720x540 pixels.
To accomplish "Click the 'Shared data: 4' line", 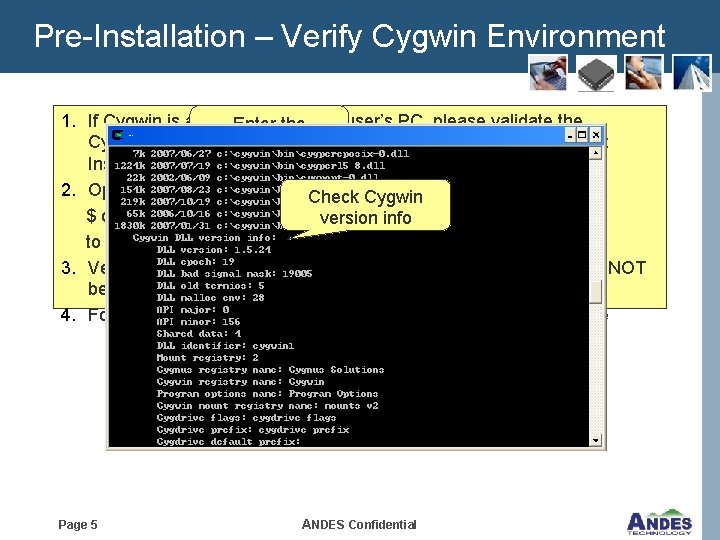I will (x=199, y=333).
